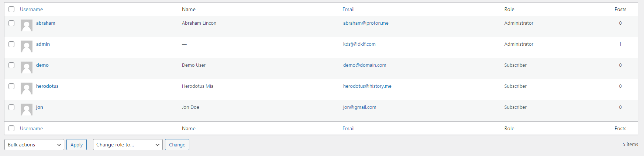Tick the checkbox for abraham
Viewport: 644px width, 156px height.
point(11,23)
